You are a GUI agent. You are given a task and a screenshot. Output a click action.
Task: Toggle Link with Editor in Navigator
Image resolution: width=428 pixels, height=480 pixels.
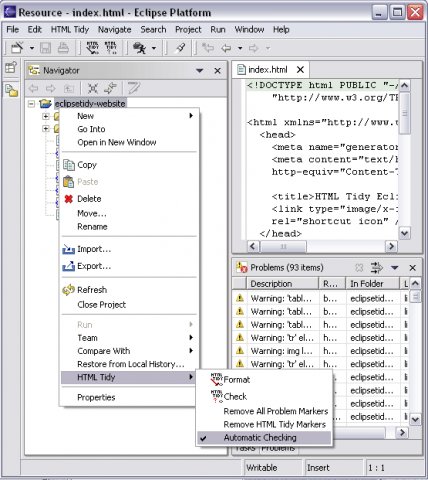coord(110,88)
